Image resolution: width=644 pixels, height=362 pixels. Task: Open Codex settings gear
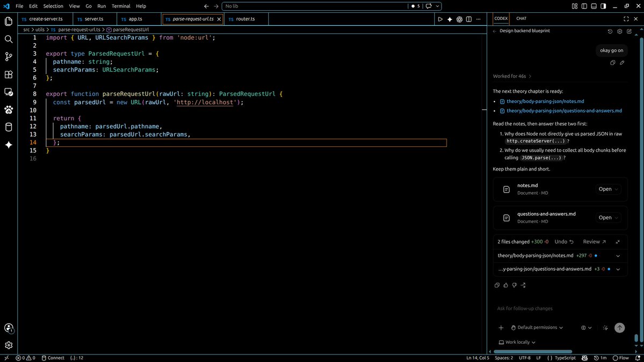coord(620,31)
